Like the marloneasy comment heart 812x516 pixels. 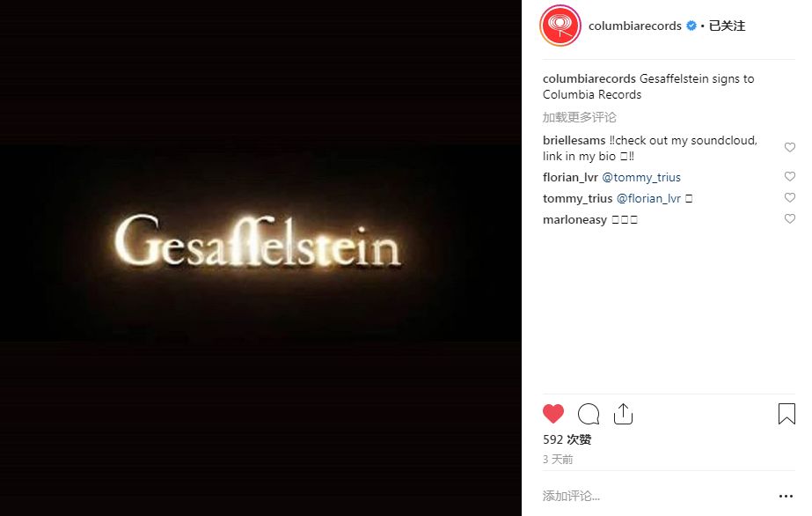(790, 219)
